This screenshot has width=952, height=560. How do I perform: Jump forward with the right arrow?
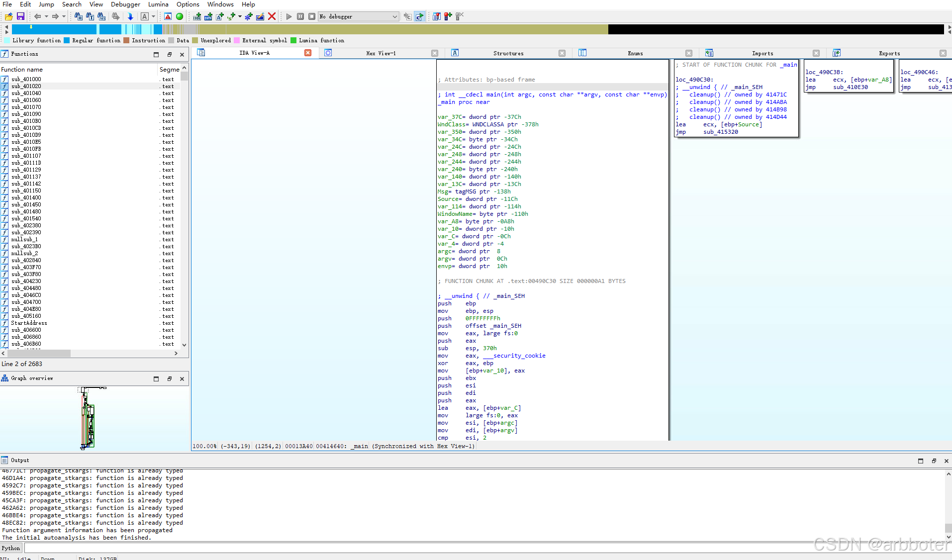(55, 16)
